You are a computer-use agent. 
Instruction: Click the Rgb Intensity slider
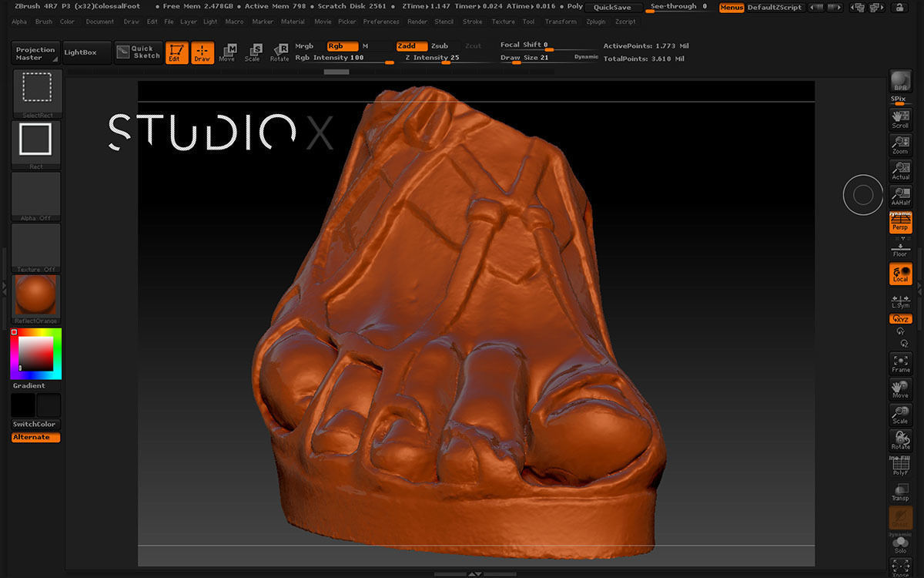pos(344,58)
